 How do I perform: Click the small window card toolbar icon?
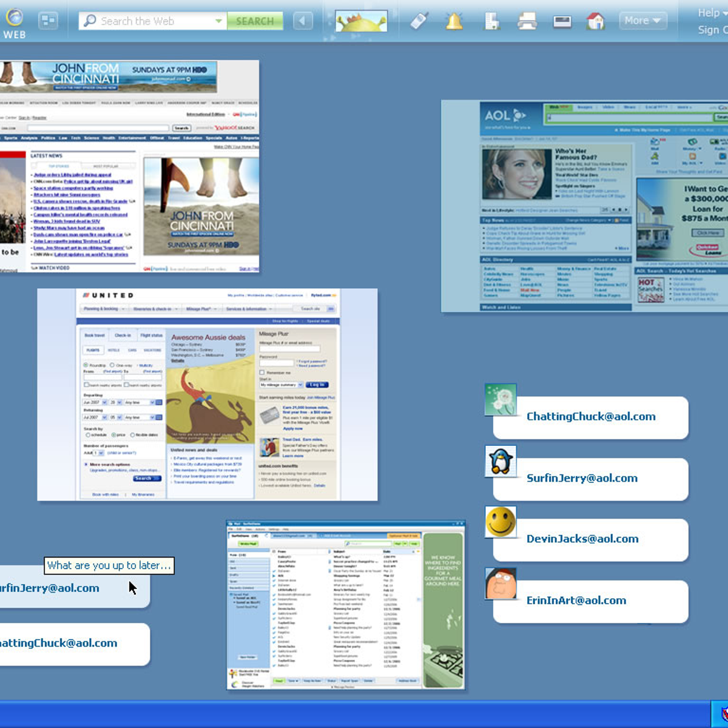(562, 22)
